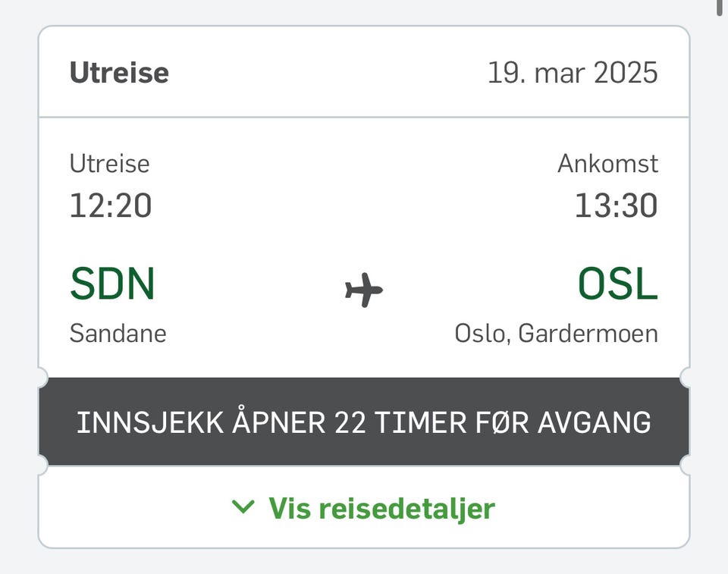The width and height of the screenshot is (728, 574).
Task: Select the SDN airport code
Action: click(112, 284)
